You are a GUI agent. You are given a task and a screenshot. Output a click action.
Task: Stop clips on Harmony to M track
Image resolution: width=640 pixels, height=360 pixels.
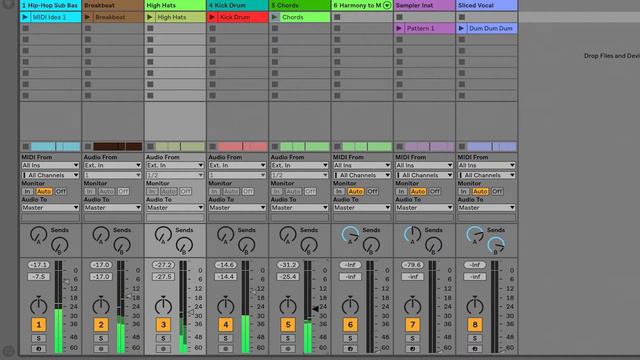pos(337,147)
